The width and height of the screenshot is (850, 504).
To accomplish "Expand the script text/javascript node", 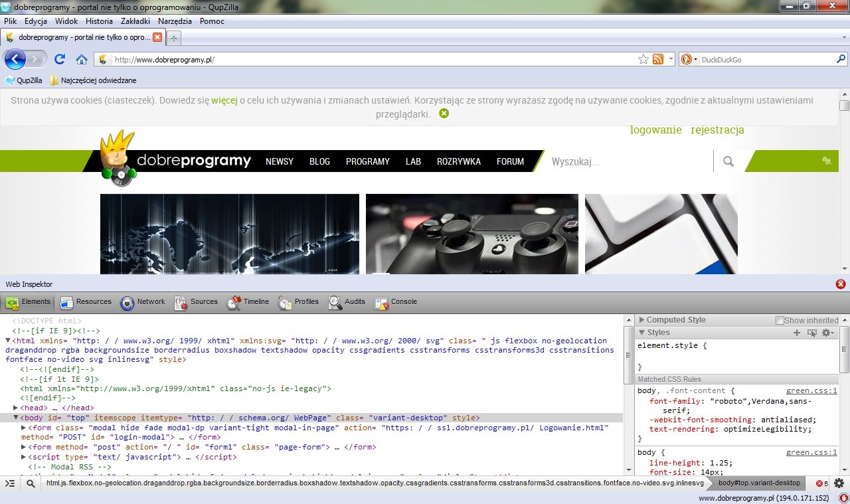I will (24, 457).
